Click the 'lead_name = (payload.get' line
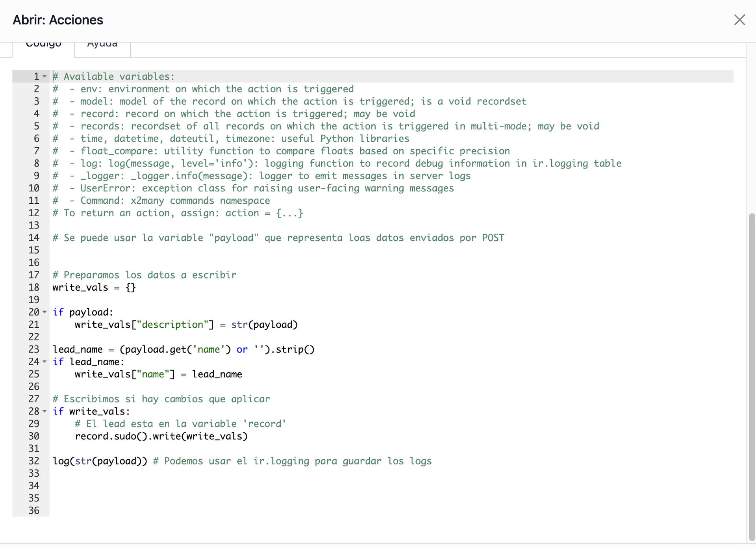This screenshot has height=548, width=756. coord(183,349)
